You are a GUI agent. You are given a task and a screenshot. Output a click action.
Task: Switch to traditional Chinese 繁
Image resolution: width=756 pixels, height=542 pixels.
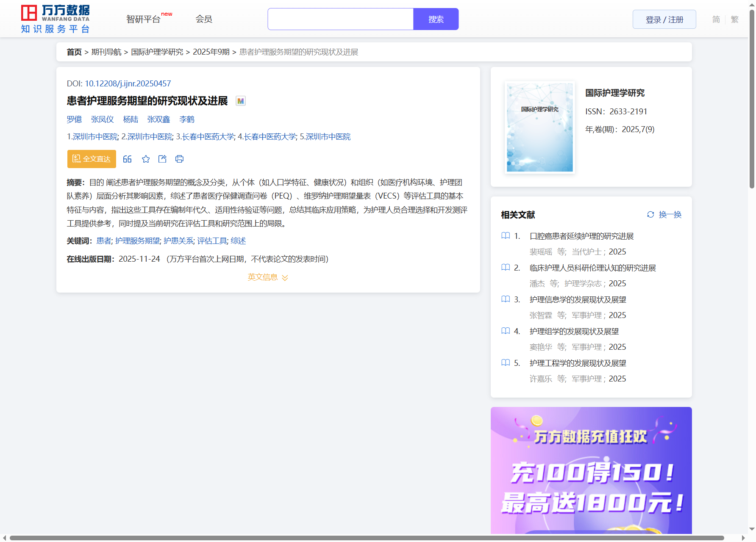pos(735,19)
